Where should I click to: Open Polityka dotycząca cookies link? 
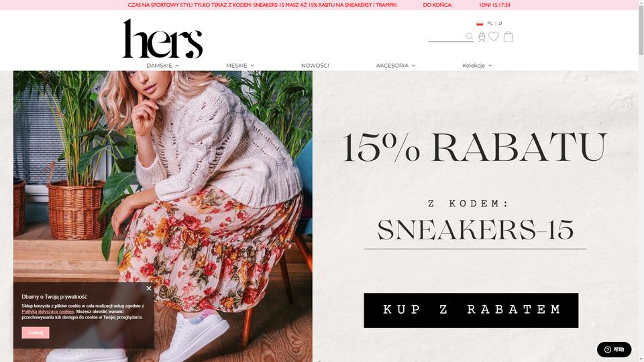click(x=48, y=312)
